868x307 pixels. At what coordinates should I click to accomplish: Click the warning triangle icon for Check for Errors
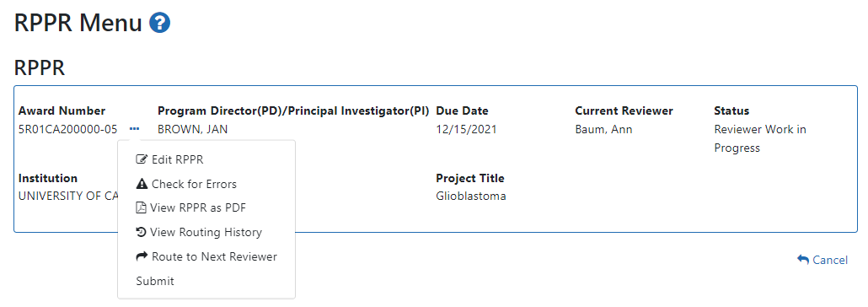point(142,184)
